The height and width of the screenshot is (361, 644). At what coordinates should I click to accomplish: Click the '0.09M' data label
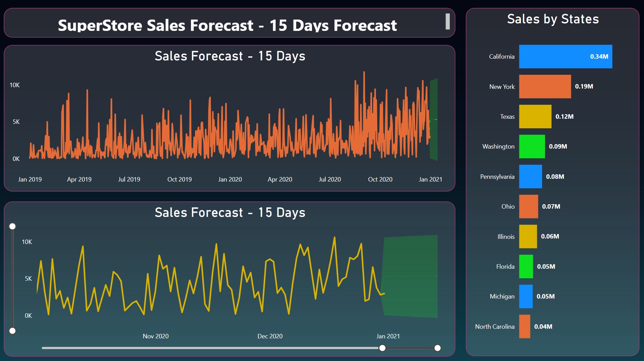[558, 147]
